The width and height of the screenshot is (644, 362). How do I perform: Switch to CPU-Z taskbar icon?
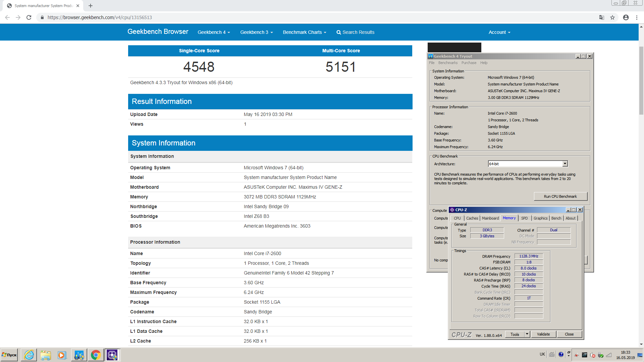pyautogui.click(x=112, y=355)
